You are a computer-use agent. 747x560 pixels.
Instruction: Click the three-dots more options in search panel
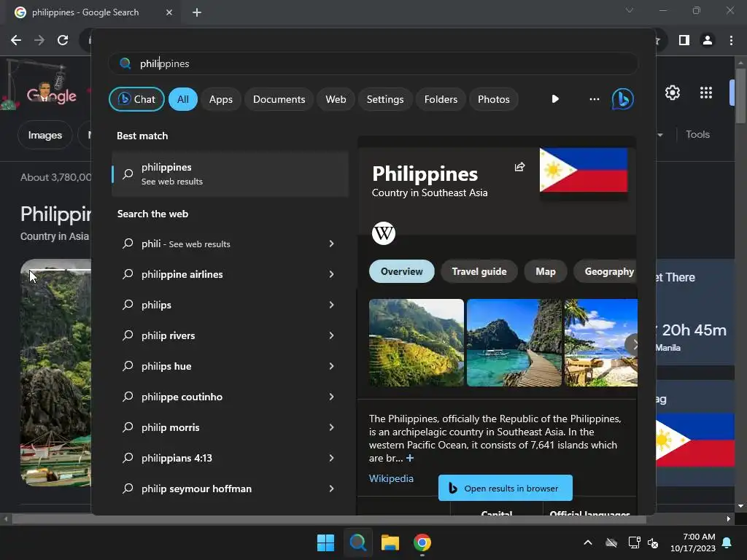pyautogui.click(x=594, y=99)
